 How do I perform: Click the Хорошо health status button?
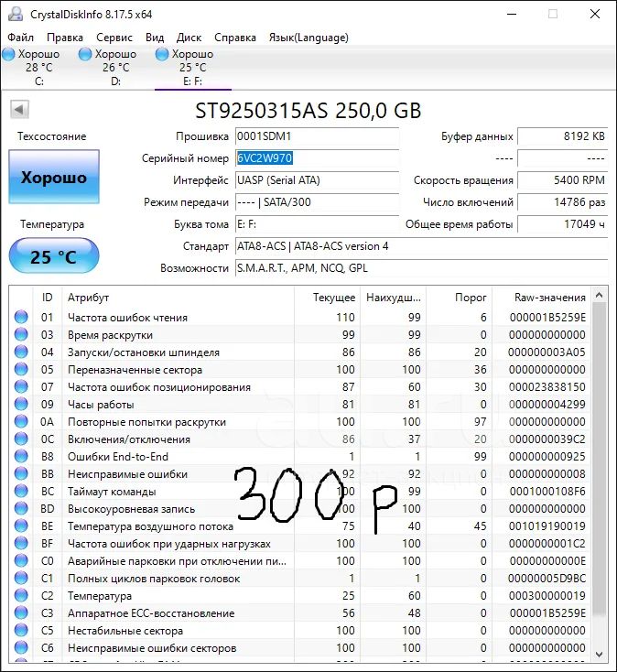(x=54, y=177)
